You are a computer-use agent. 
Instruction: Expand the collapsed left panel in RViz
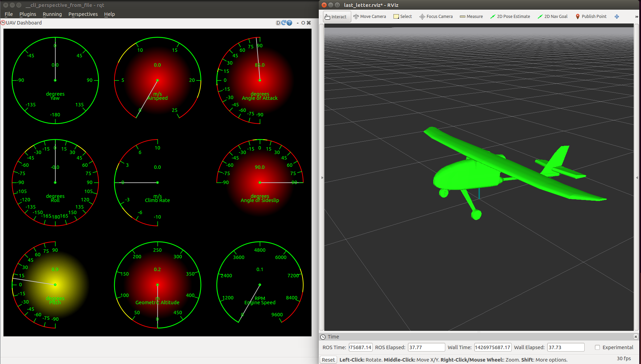tap(322, 178)
